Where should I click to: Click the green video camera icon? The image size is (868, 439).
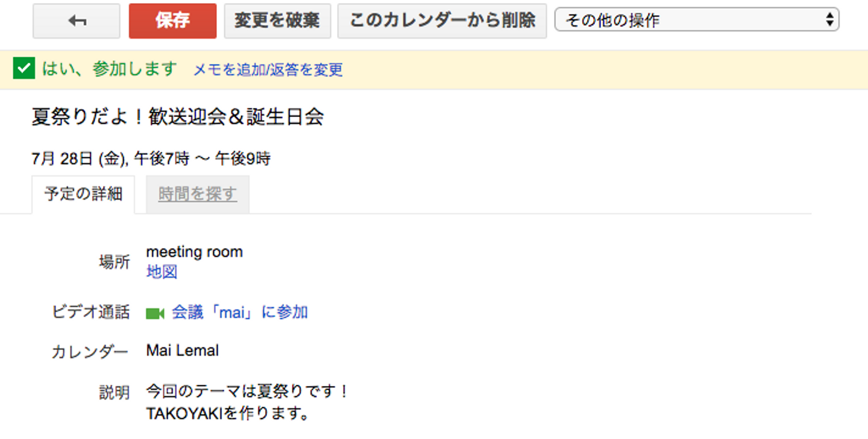click(x=155, y=313)
